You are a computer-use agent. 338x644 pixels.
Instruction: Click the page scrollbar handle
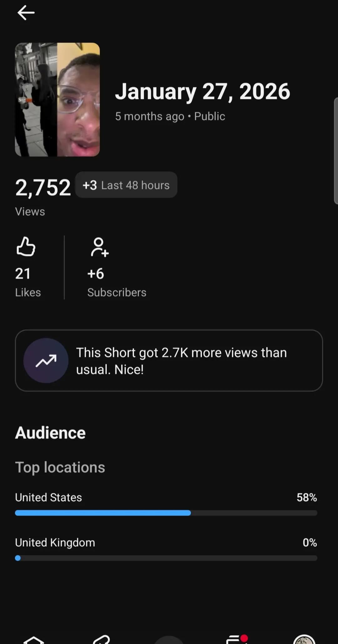click(336, 151)
